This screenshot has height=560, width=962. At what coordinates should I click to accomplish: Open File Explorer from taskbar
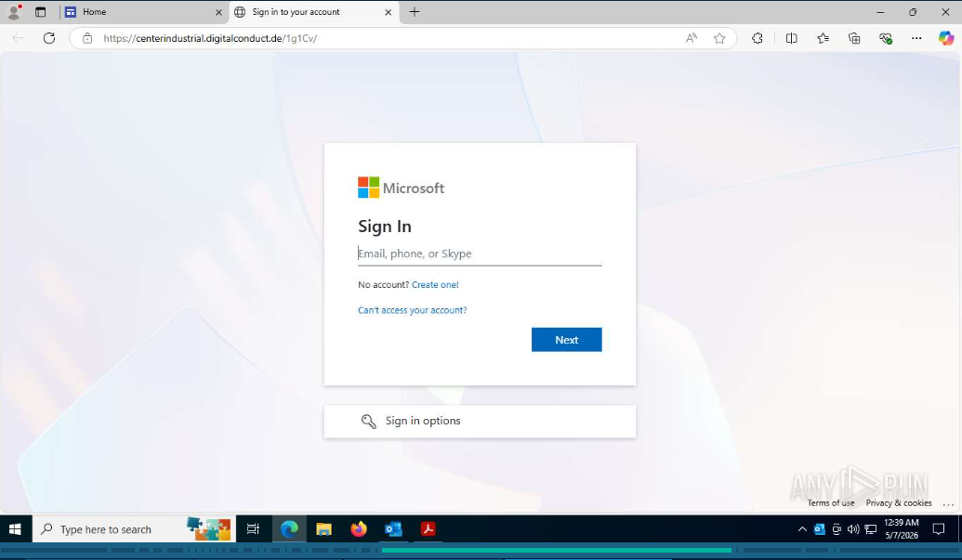click(324, 529)
